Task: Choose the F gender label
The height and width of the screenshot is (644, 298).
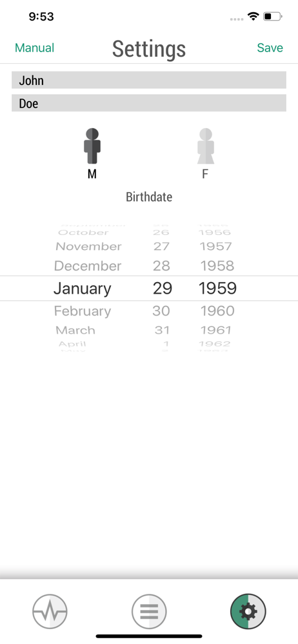Action: 205,174
